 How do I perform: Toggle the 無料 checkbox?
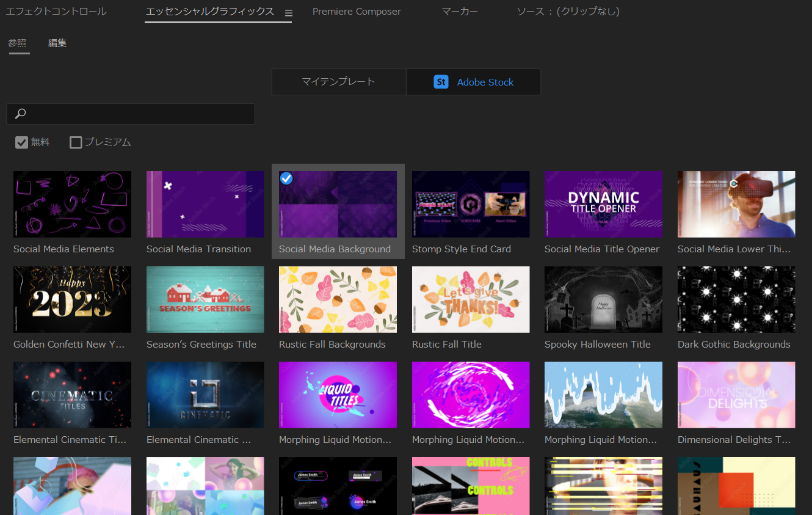[22, 142]
